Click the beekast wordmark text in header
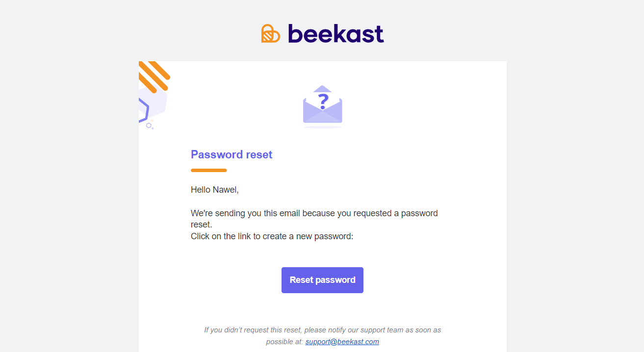 [336, 33]
